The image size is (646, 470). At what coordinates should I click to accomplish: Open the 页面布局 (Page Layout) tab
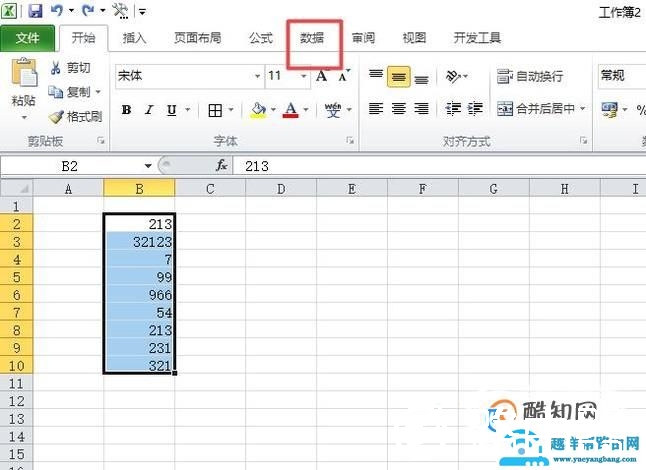(197, 38)
